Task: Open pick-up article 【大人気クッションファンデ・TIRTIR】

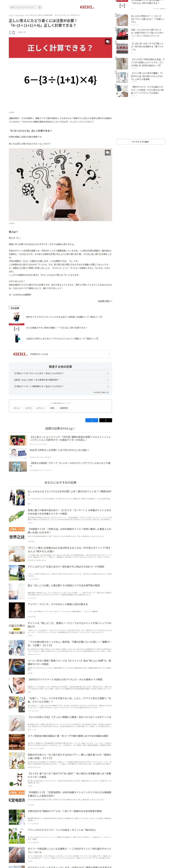Action: click(x=70, y=438)
